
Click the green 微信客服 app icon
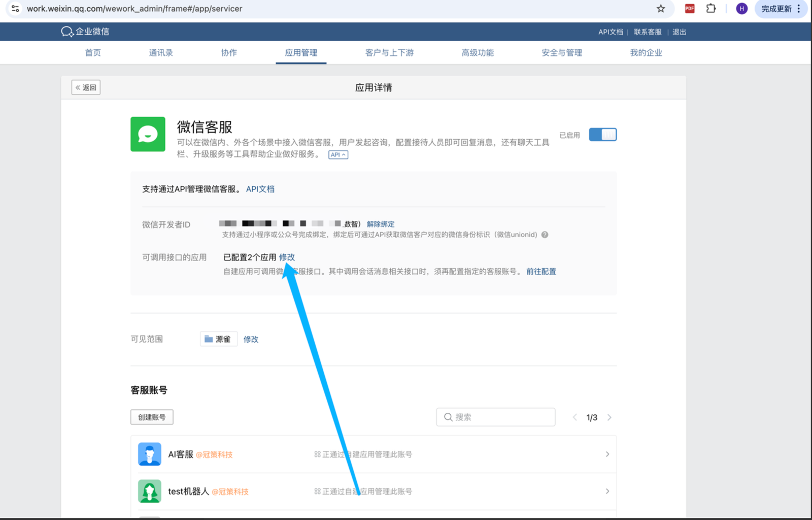(x=148, y=134)
